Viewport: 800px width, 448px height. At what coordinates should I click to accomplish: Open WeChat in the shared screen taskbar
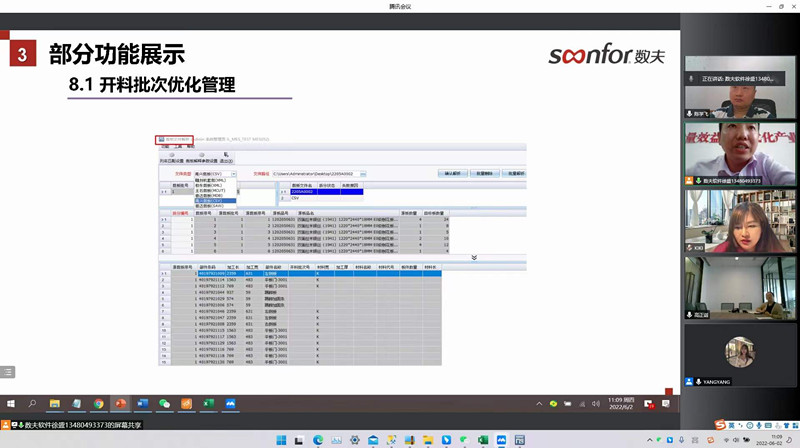164,403
